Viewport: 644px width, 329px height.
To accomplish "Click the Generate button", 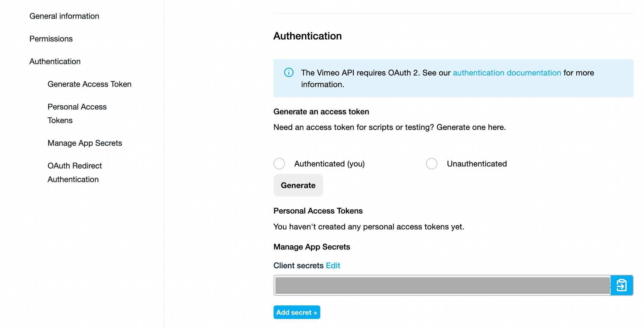I will pos(298,185).
